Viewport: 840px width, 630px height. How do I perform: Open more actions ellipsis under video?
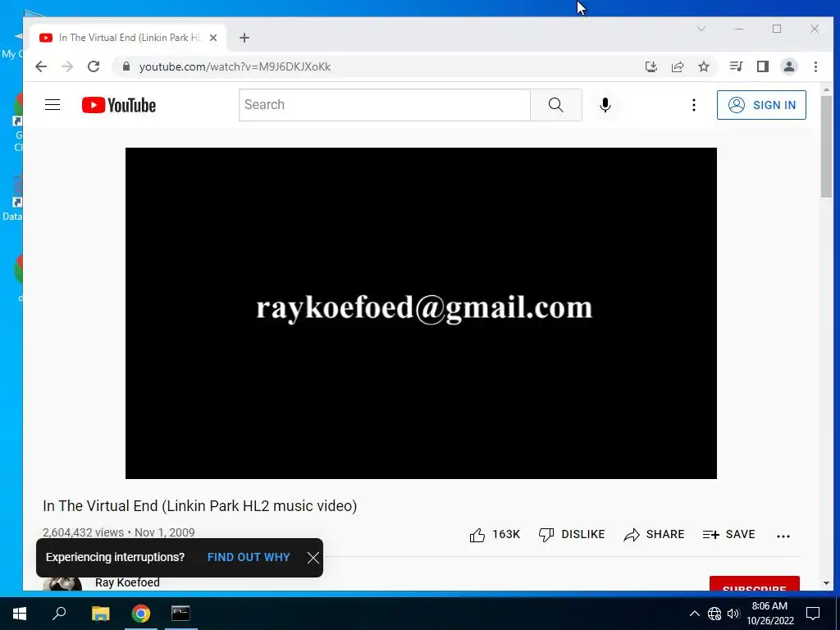pyautogui.click(x=783, y=536)
